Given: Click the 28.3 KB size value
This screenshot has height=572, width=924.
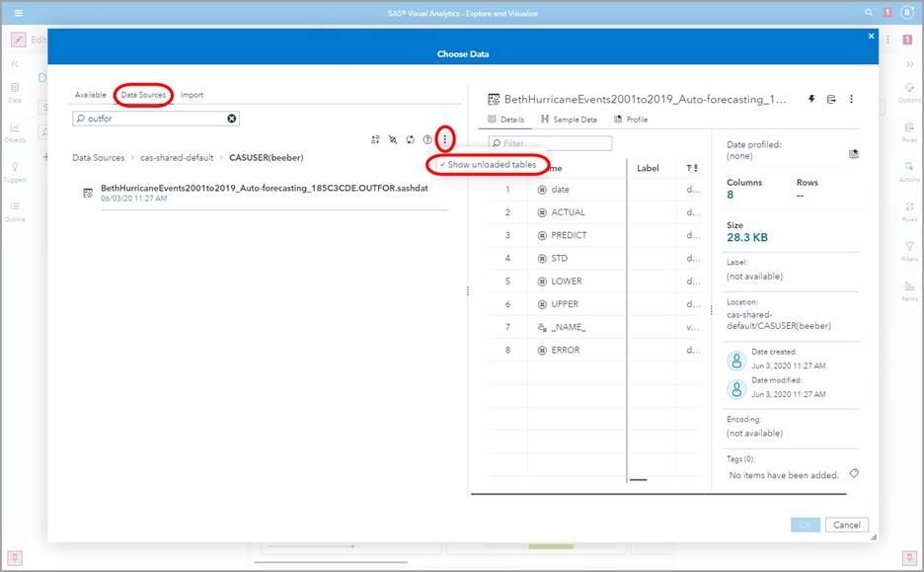Looking at the screenshot, I should click(747, 238).
